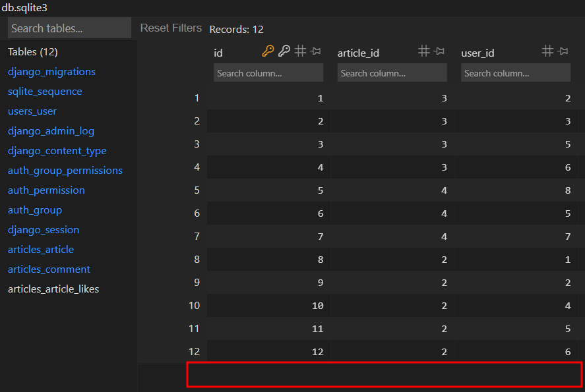Select row number 1 in the gutter

pyautogui.click(x=197, y=98)
